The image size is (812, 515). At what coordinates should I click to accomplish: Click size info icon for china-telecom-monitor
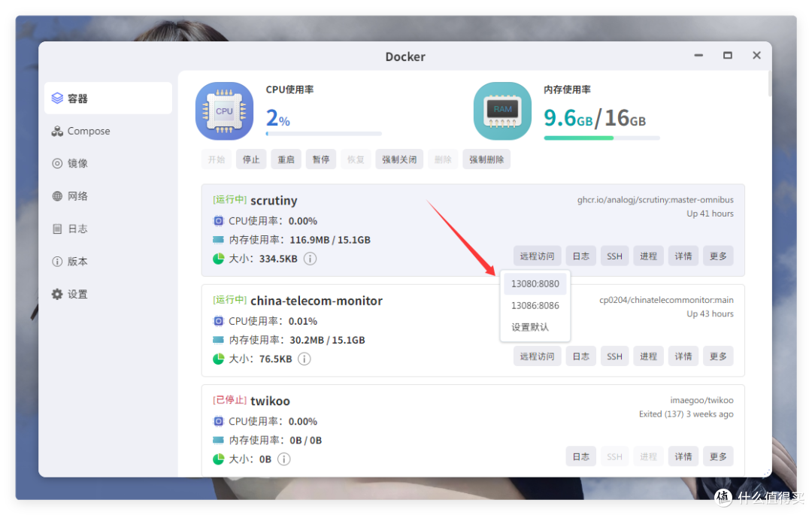point(304,359)
